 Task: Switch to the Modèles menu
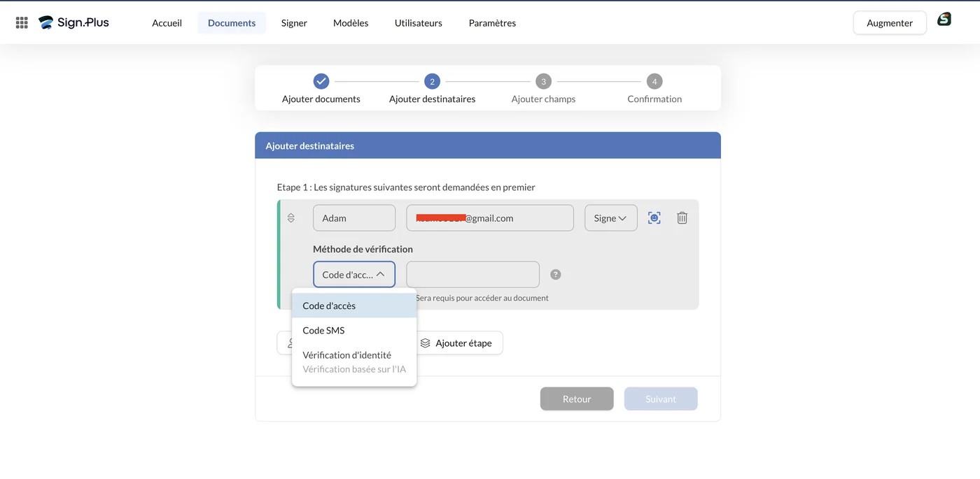[351, 23]
